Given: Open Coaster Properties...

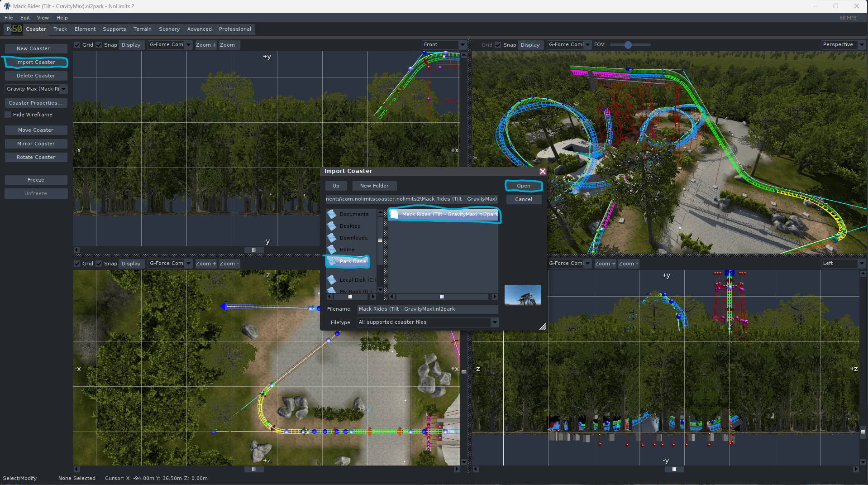Looking at the screenshot, I should pos(36,103).
